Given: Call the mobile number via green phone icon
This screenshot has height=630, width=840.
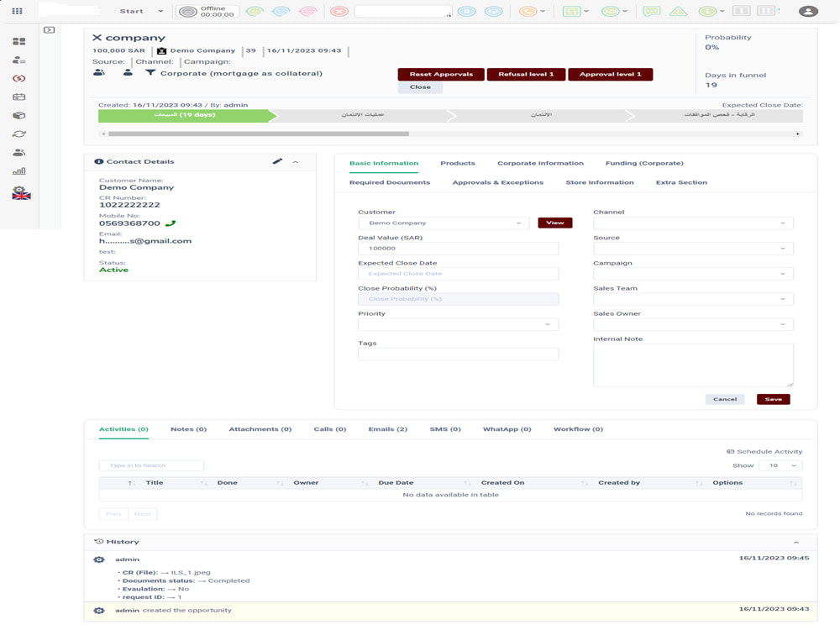Looking at the screenshot, I should [x=171, y=223].
